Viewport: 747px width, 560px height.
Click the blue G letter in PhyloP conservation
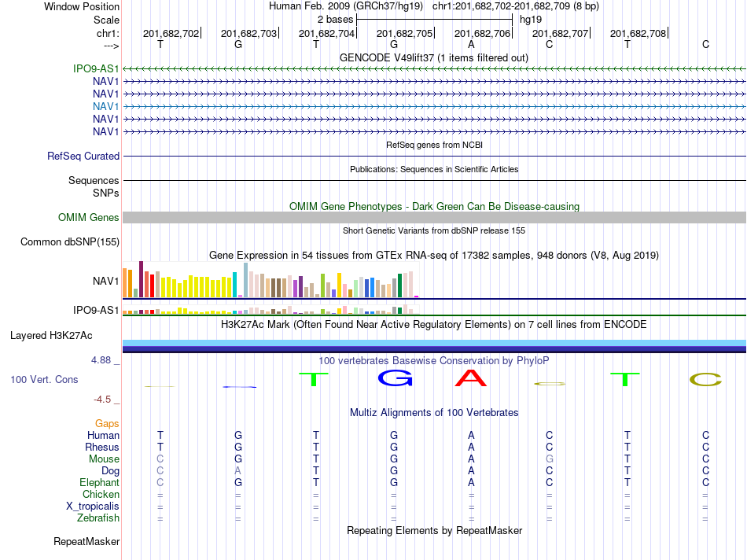[395, 378]
